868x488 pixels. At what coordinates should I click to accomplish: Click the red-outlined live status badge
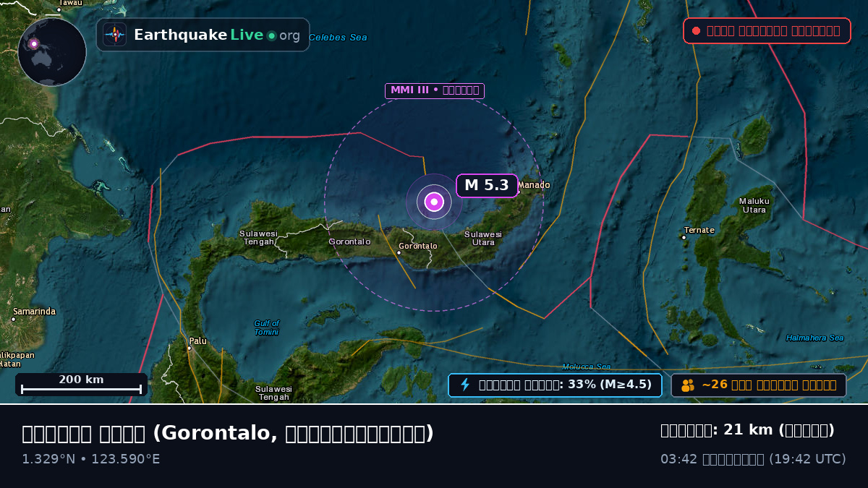(x=767, y=30)
